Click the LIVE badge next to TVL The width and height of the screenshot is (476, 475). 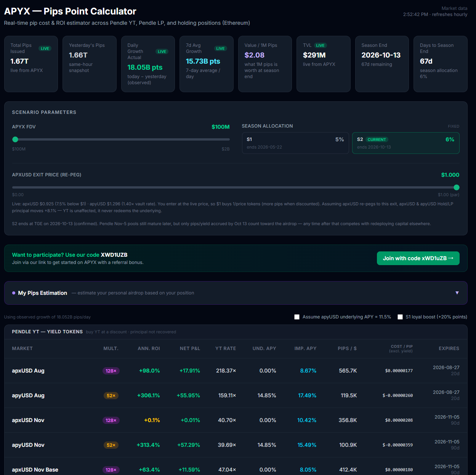pos(321,45)
